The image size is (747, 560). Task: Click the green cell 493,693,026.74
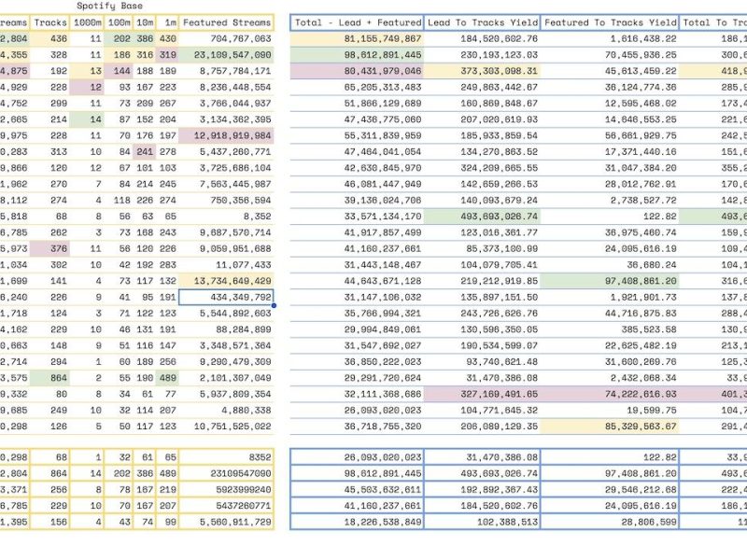482,217
